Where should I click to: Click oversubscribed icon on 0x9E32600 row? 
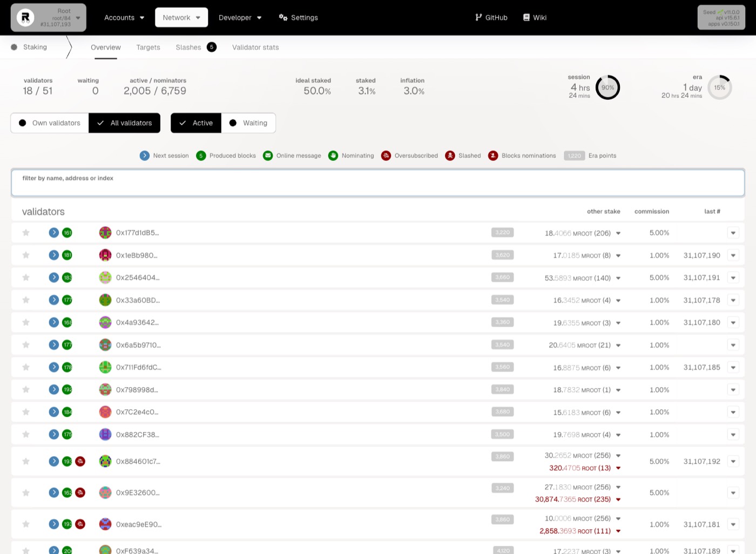pyautogui.click(x=80, y=493)
